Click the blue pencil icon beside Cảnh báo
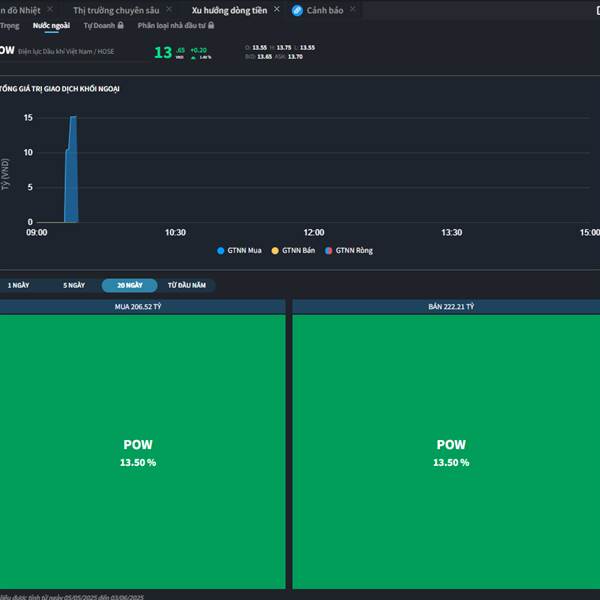Image resolution: width=600 pixels, height=600 pixels. click(x=297, y=10)
